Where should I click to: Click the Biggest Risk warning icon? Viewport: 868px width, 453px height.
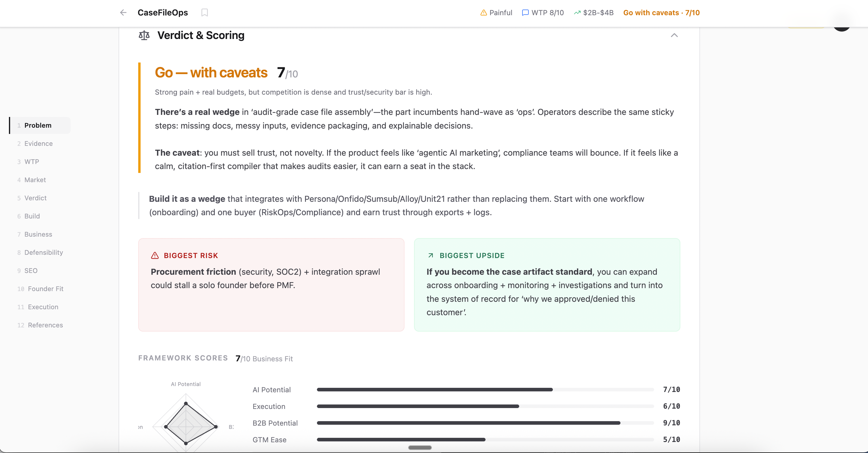pyautogui.click(x=155, y=255)
